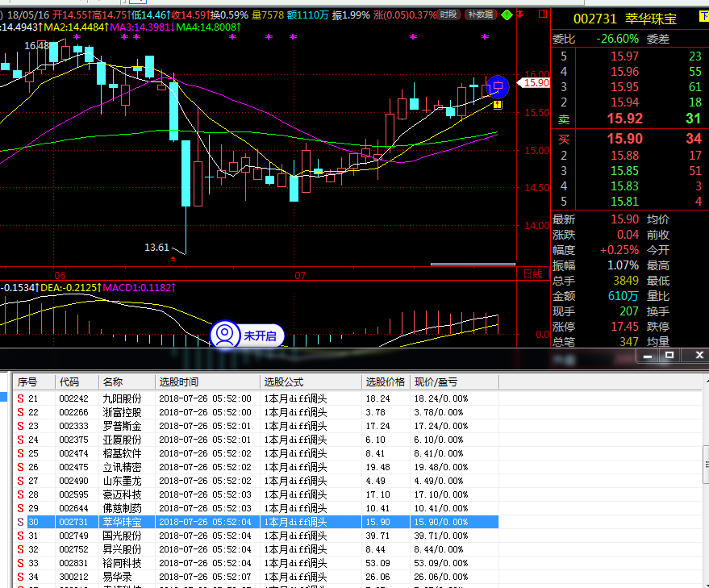Select the 国光股份 row
Image resolution: width=709 pixels, height=588 pixels.
[256, 536]
